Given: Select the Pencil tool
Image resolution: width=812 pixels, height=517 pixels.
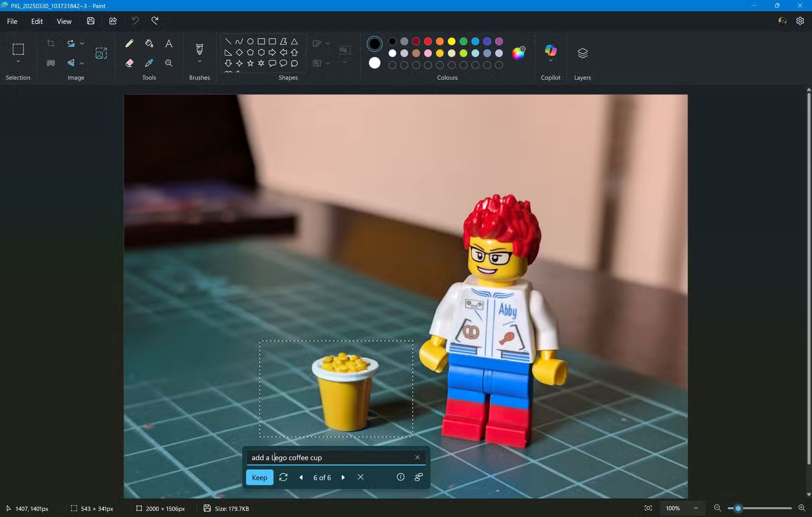Looking at the screenshot, I should [x=129, y=43].
